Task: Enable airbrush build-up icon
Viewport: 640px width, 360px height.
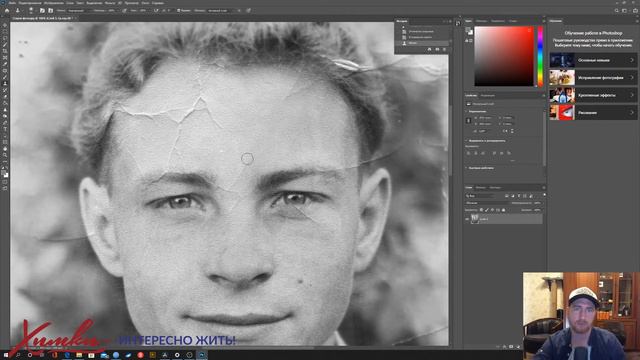Action: (x=156, y=10)
